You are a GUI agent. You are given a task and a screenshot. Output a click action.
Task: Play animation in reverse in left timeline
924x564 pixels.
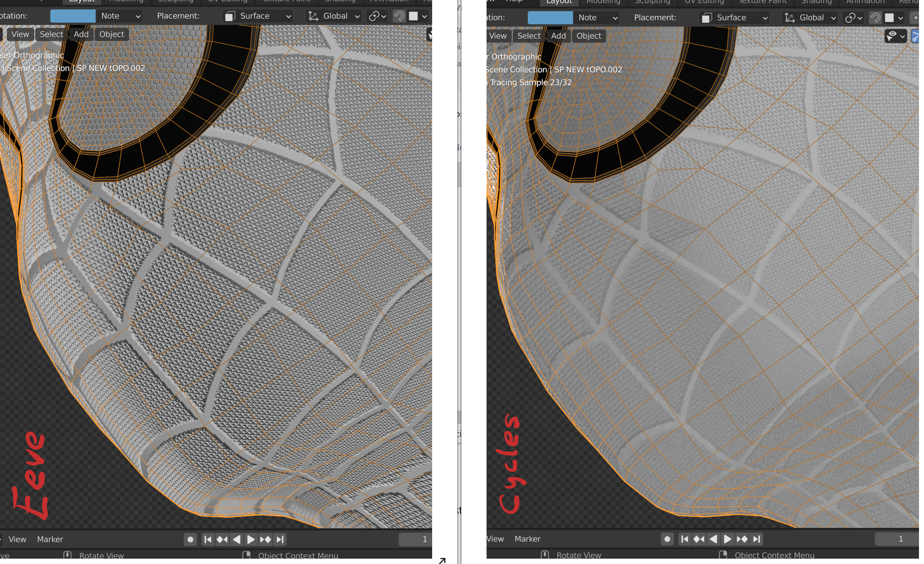coord(237,539)
